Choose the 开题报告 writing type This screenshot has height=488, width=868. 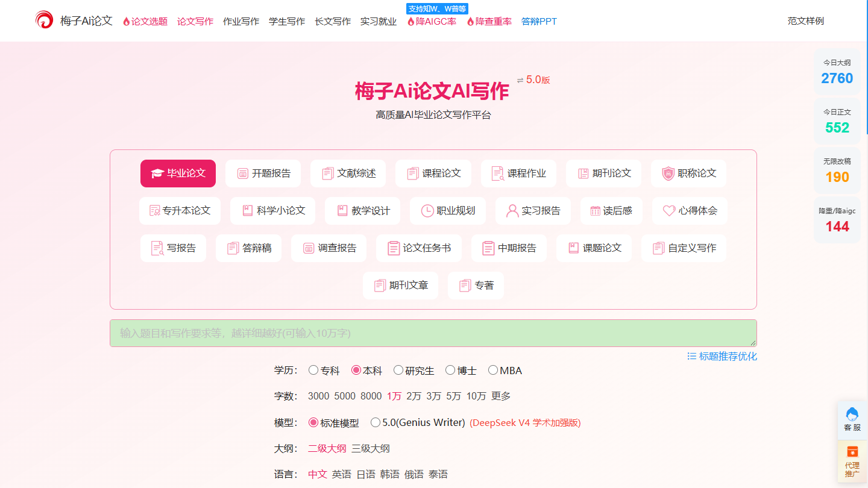(263, 174)
